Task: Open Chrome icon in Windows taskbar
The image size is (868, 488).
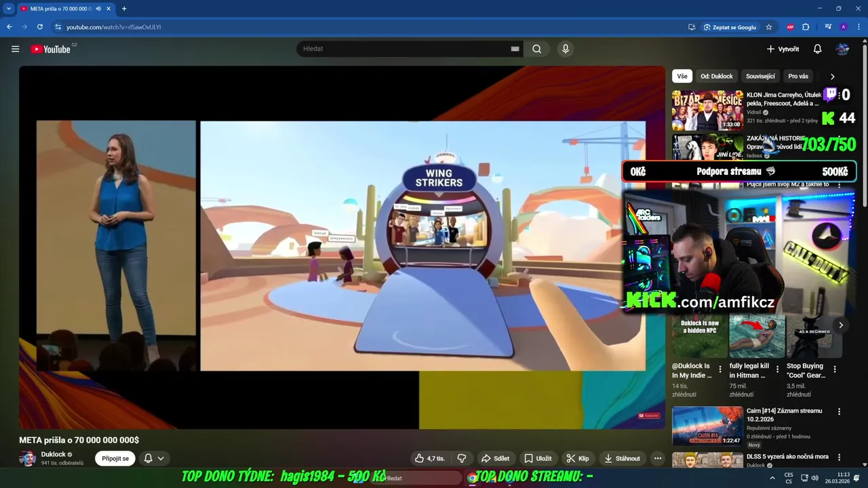Action: [x=472, y=478]
